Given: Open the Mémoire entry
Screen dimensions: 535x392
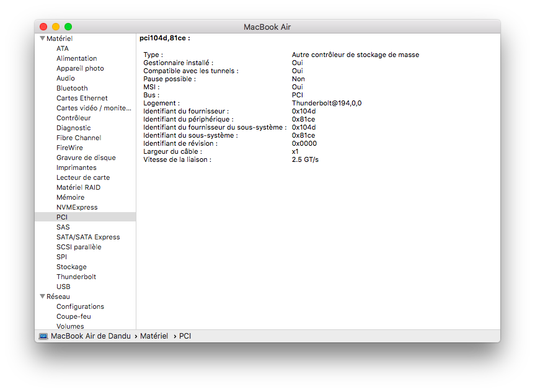Looking at the screenshot, I should [x=70, y=197].
